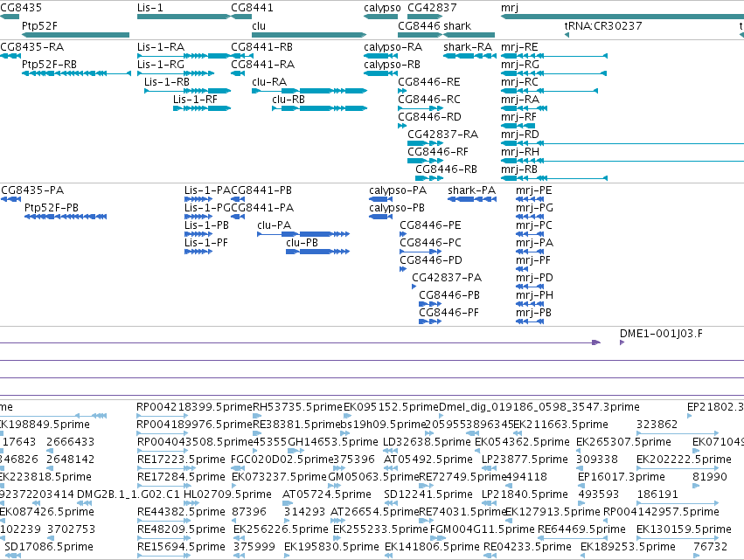Select EST label HL02709.5prime
This screenshot has height=560, width=744.
click(x=228, y=495)
